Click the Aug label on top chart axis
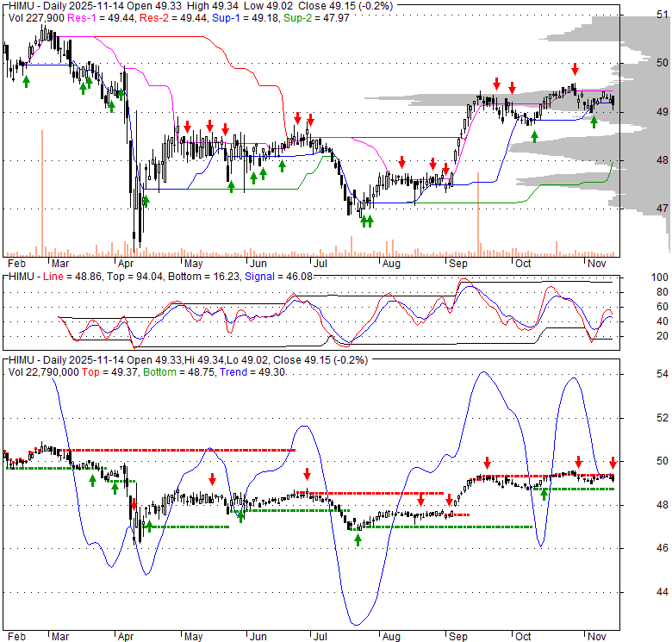Image resolution: width=672 pixels, height=642 pixels. tap(391, 264)
